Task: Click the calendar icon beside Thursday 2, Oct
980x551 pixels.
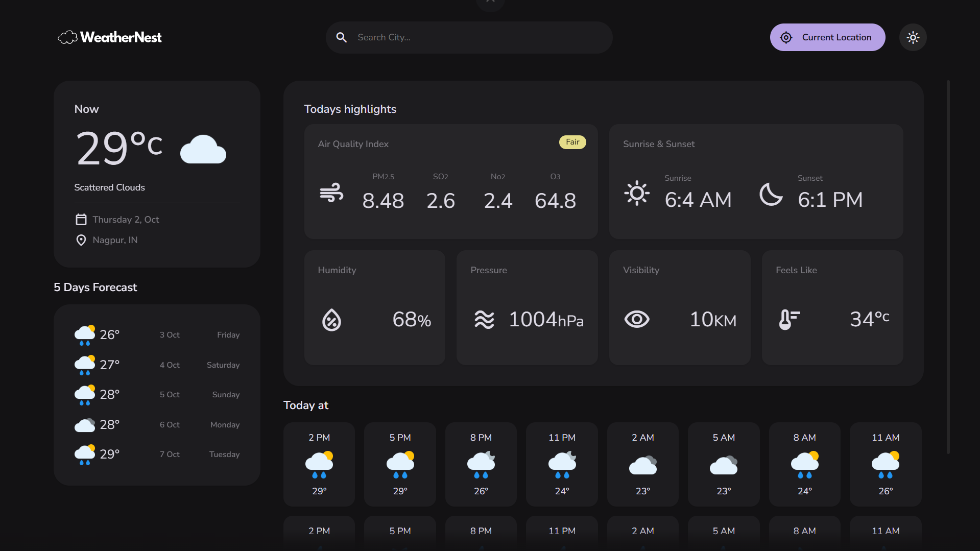Action: [x=81, y=220]
